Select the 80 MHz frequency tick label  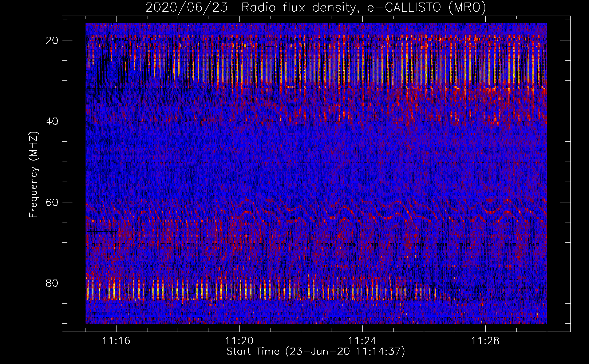click(52, 283)
